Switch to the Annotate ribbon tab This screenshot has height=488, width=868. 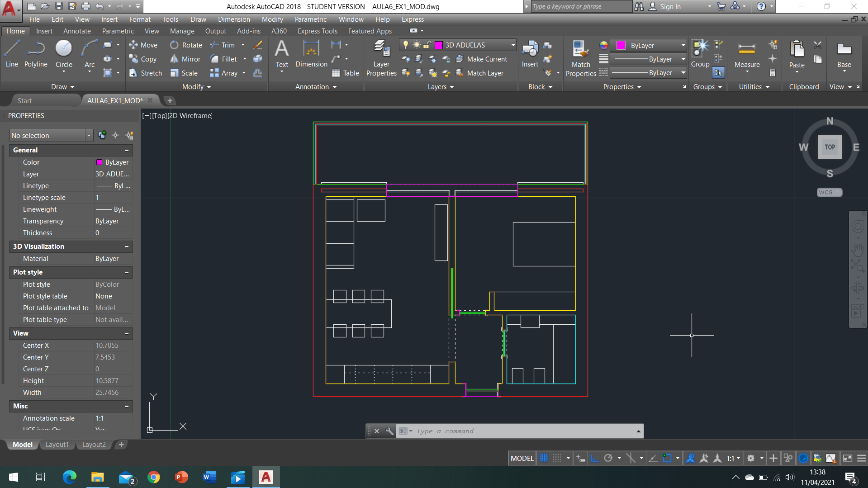[x=77, y=31]
